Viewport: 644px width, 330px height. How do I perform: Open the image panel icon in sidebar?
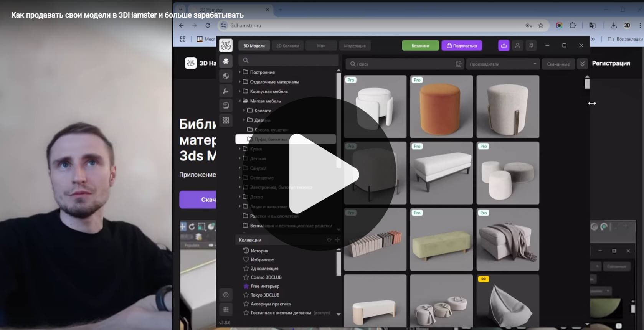[226, 106]
